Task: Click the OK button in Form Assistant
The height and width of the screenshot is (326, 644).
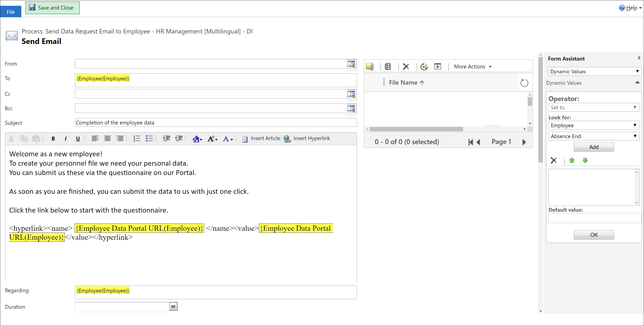Action: pos(593,235)
